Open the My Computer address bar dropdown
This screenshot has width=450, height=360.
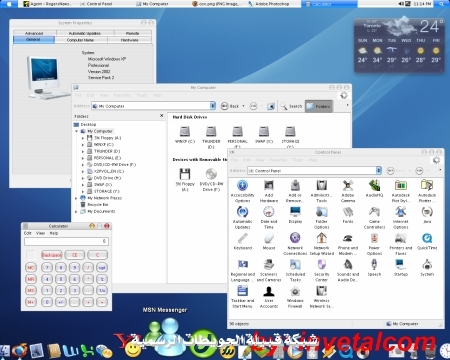point(213,106)
